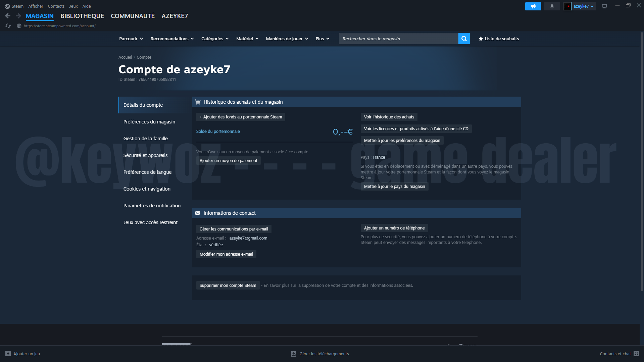The width and height of the screenshot is (644, 362).
Task: Click Supprimer mon compte Steam
Action: click(x=228, y=286)
